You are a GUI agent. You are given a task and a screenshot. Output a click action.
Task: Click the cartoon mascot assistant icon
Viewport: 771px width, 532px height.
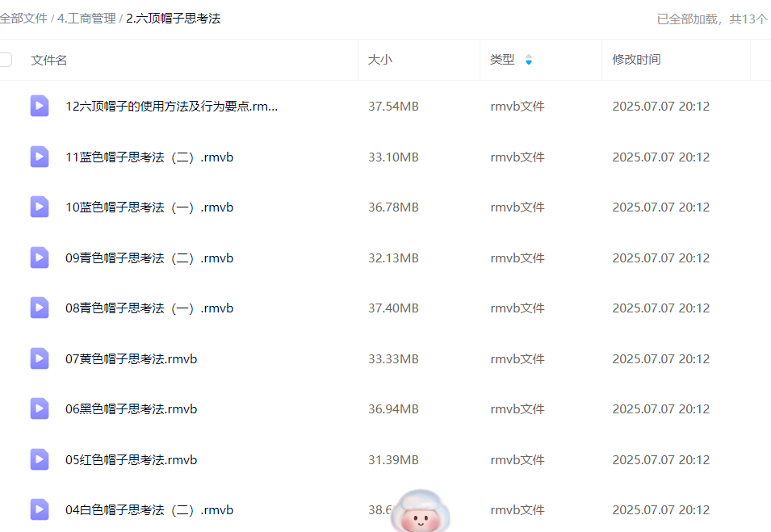tap(420, 512)
